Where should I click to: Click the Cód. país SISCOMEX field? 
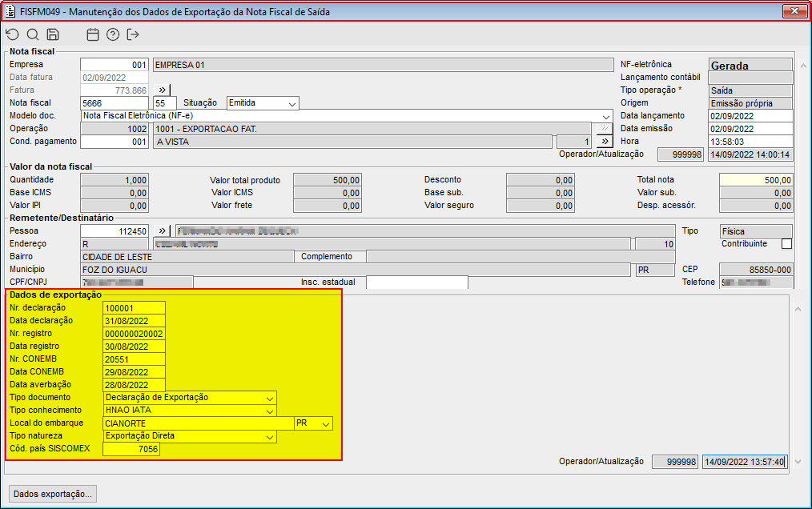coord(131,450)
